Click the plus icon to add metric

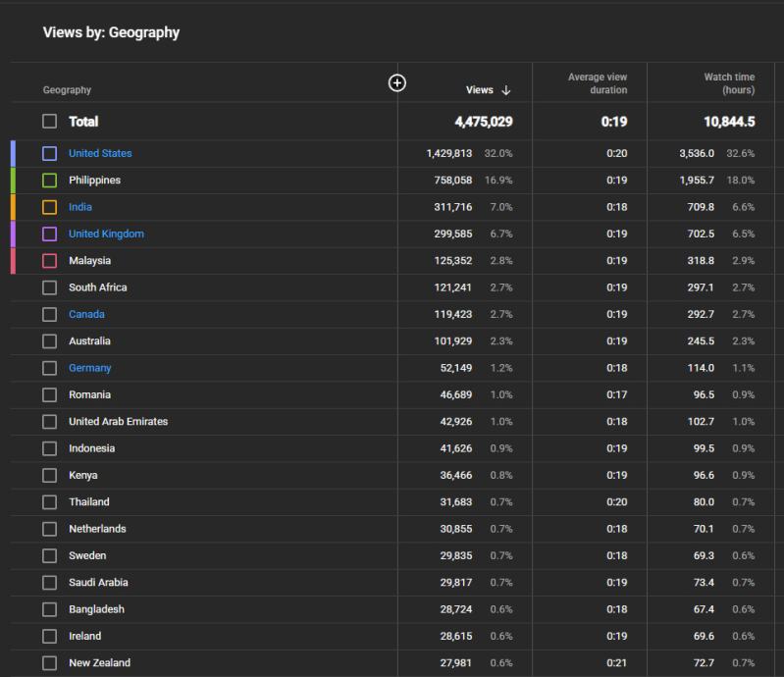pos(396,83)
